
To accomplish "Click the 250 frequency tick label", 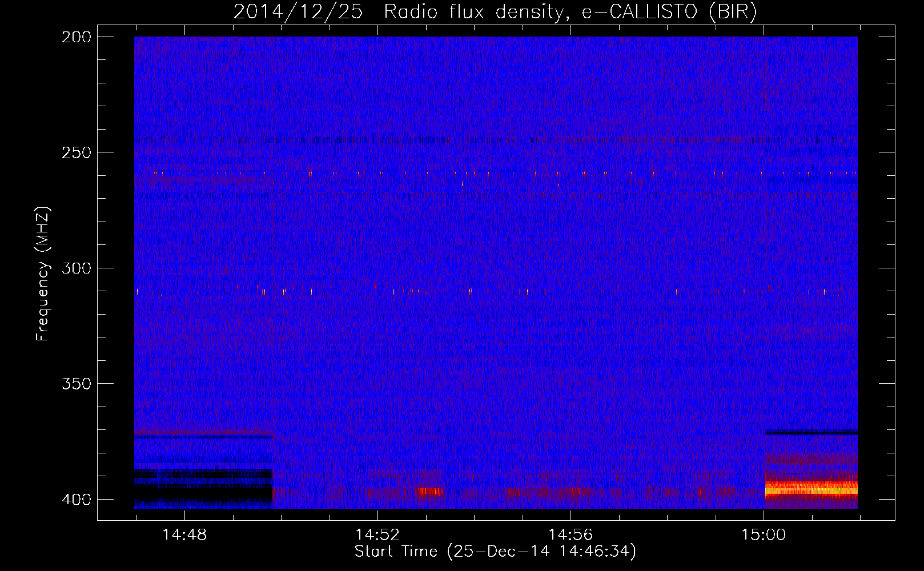I will tap(77, 152).
